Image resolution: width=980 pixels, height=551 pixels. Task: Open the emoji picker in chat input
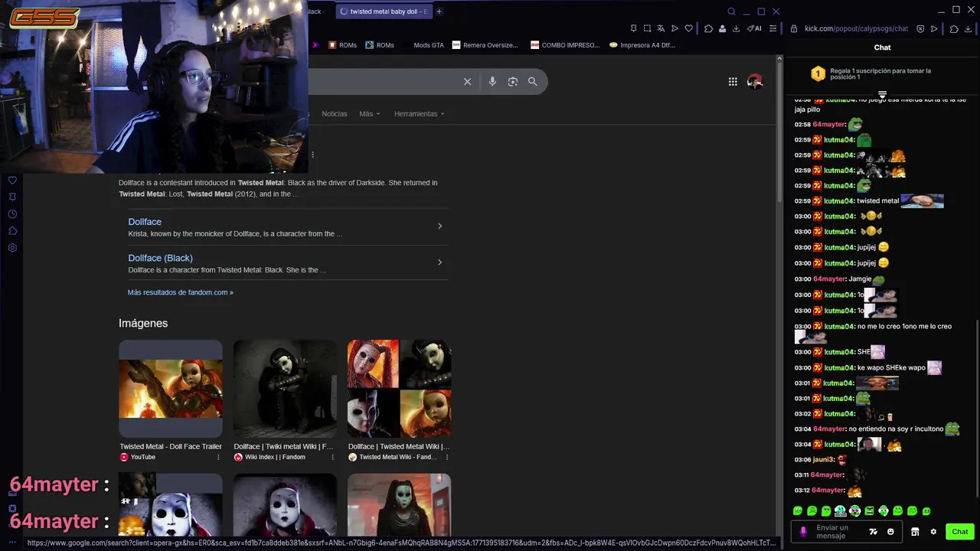(890, 532)
